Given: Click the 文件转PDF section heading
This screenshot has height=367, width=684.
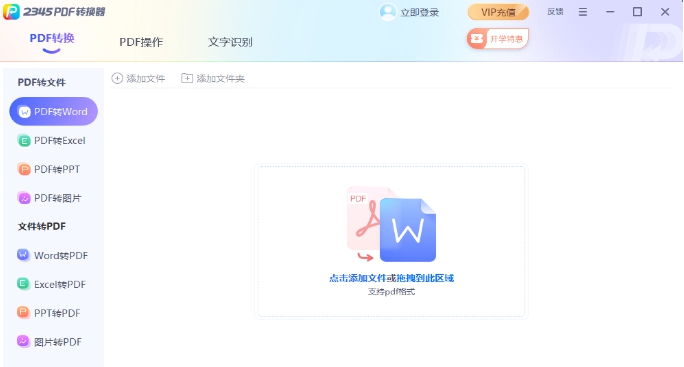Looking at the screenshot, I should tap(41, 226).
